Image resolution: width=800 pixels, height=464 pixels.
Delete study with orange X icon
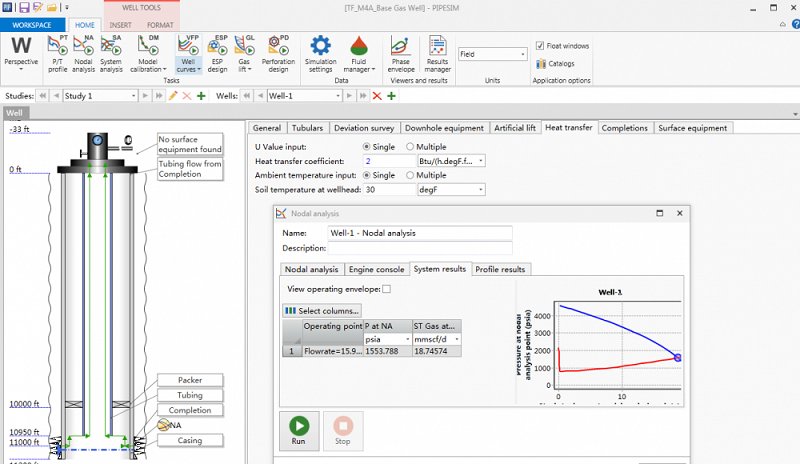[x=187, y=95]
